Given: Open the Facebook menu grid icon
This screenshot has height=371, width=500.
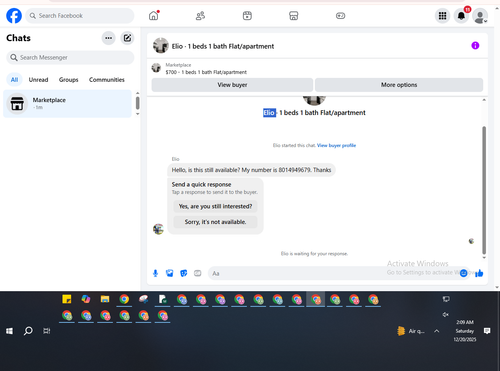Looking at the screenshot, I should pos(442,16).
